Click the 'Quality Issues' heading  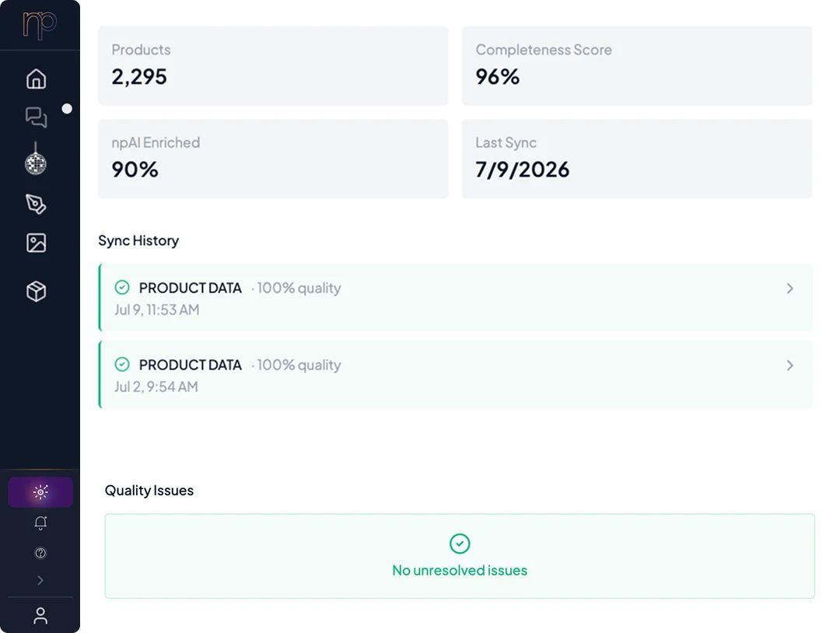[149, 491]
